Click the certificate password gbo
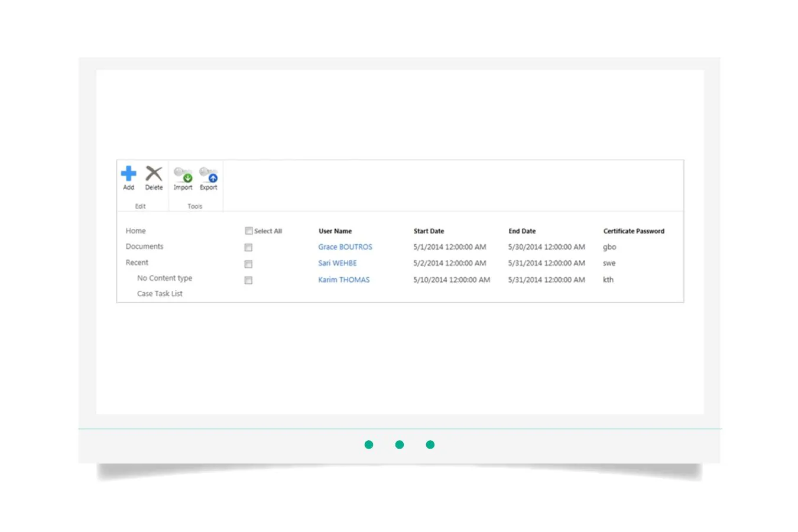Image resolution: width=798 pixels, height=532 pixels. pos(609,247)
